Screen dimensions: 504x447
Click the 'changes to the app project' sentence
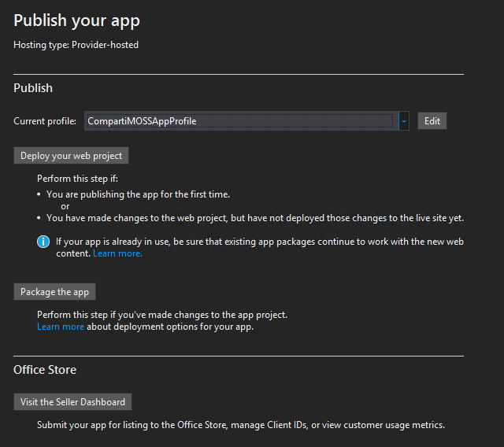[162, 315]
